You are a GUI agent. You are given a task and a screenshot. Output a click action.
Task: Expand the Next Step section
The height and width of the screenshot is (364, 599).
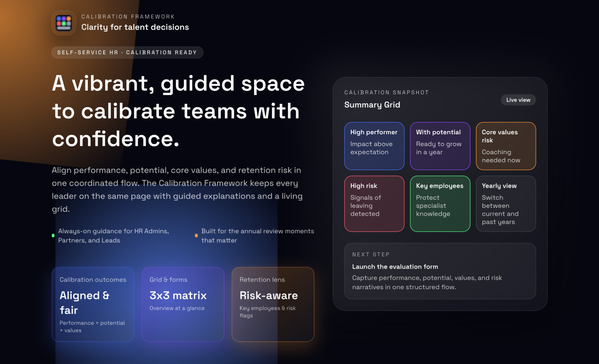440,271
